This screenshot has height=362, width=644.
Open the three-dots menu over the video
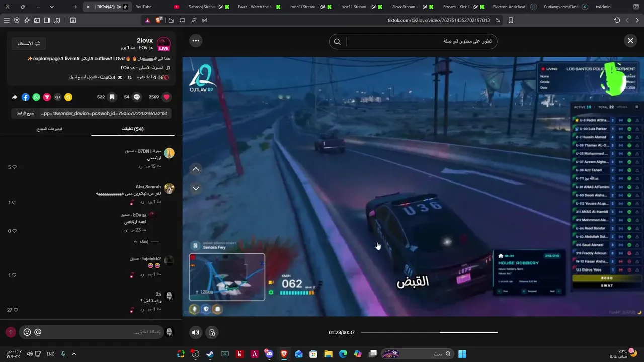[x=196, y=41]
